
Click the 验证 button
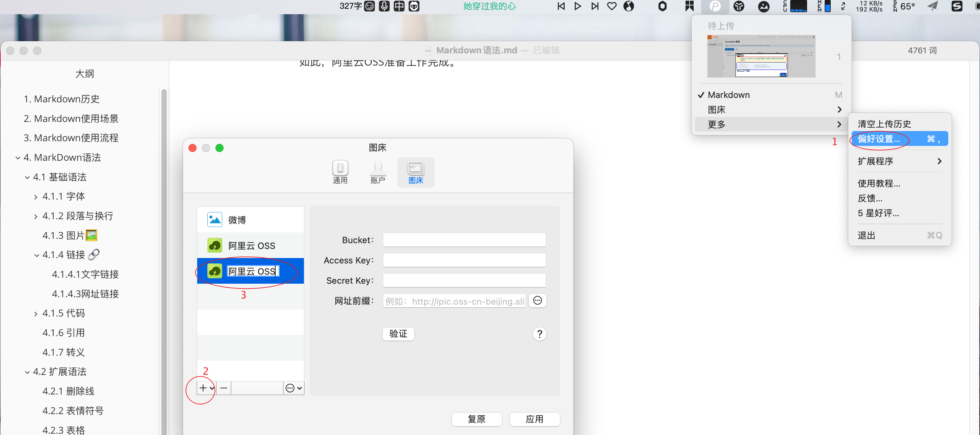coord(398,334)
